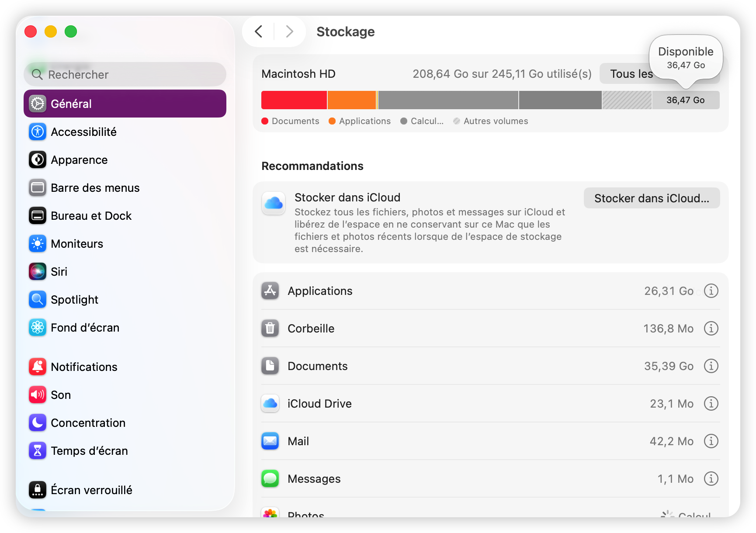Click red Documents segment of storage bar
The image size is (756, 533).
tap(294, 100)
